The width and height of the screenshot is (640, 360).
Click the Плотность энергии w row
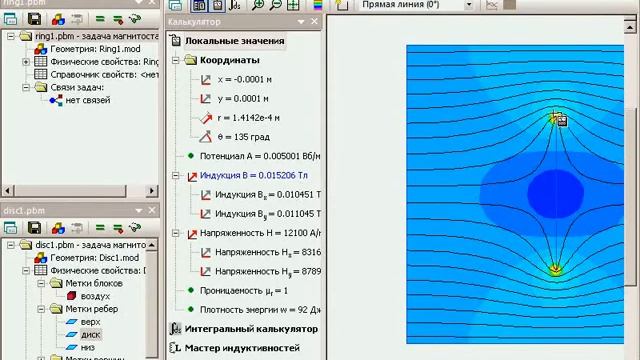[260, 310]
